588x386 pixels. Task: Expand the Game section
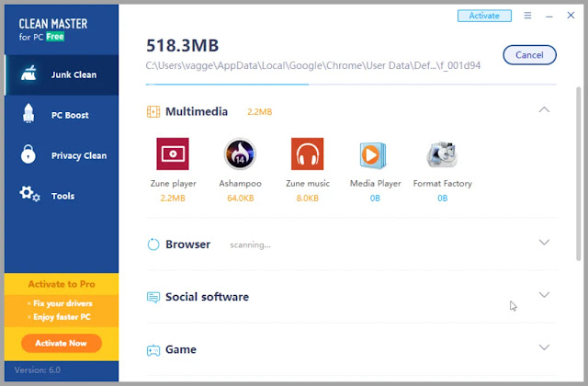pyautogui.click(x=544, y=347)
